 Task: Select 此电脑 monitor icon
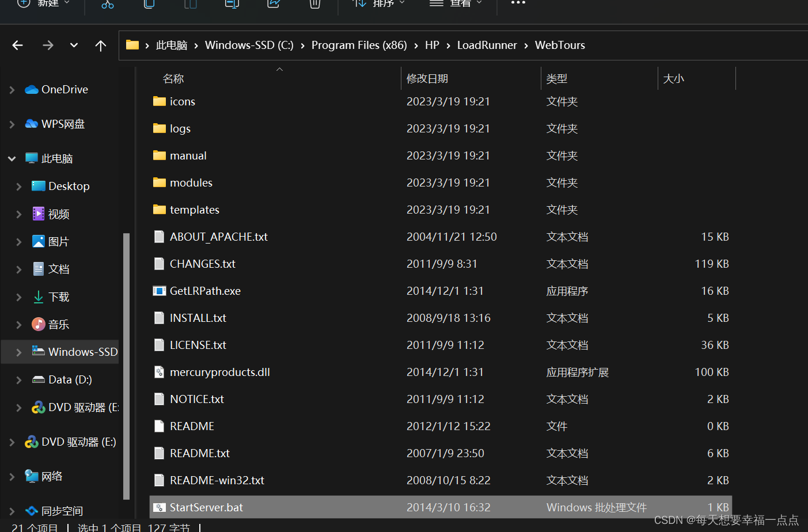(32, 158)
